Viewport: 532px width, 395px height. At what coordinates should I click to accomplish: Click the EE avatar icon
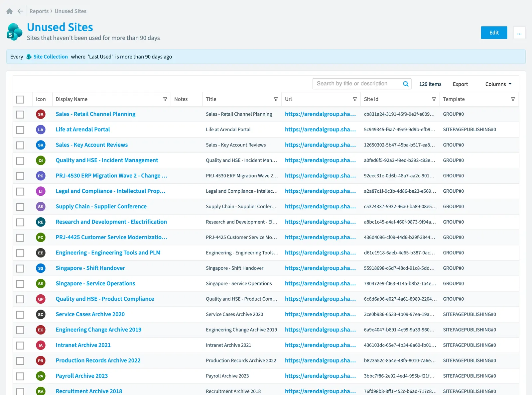(x=41, y=253)
